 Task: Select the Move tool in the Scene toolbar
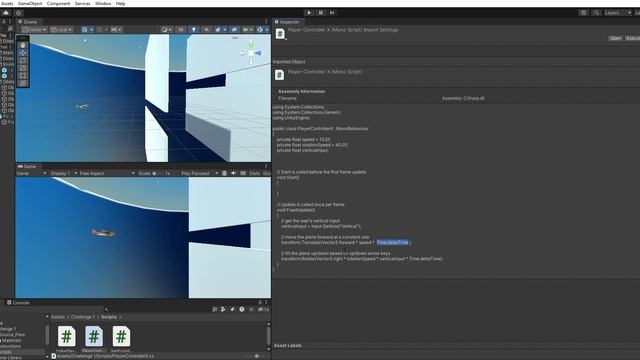point(23,53)
